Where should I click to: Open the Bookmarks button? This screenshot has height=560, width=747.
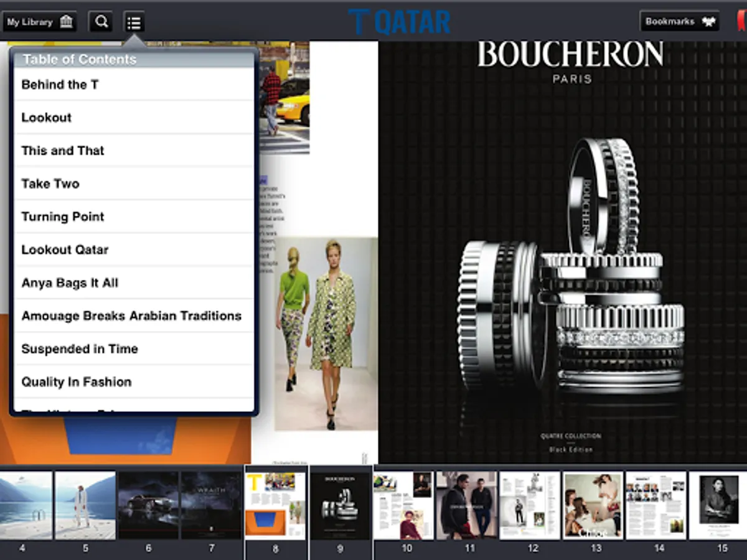(679, 21)
